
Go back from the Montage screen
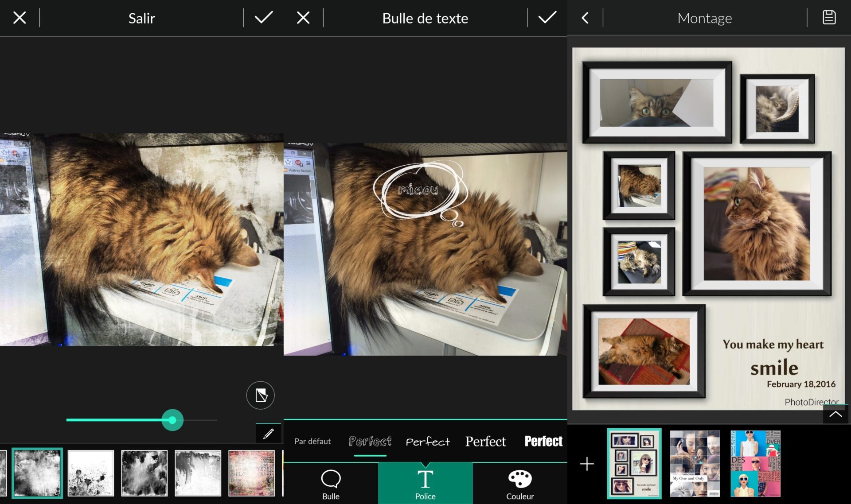pyautogui.click(x=585, y=18)
